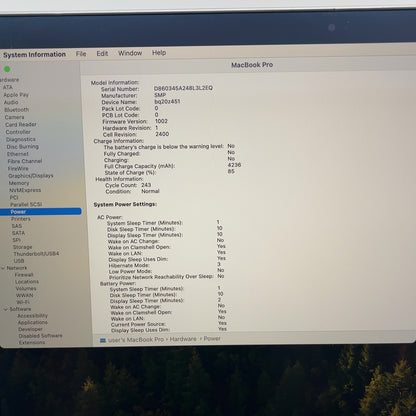Screen dimensions: 416x416
Task: Click the green zoom window button
Action: coord(7,69)
